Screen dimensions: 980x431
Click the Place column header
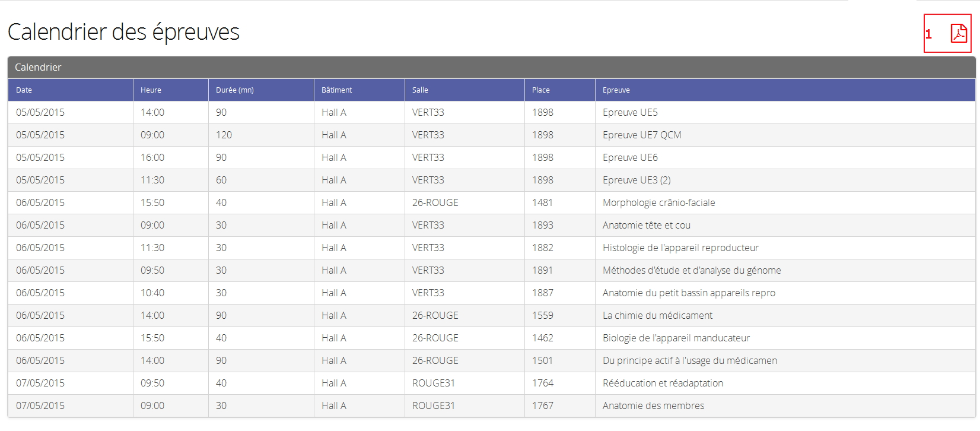540,90
